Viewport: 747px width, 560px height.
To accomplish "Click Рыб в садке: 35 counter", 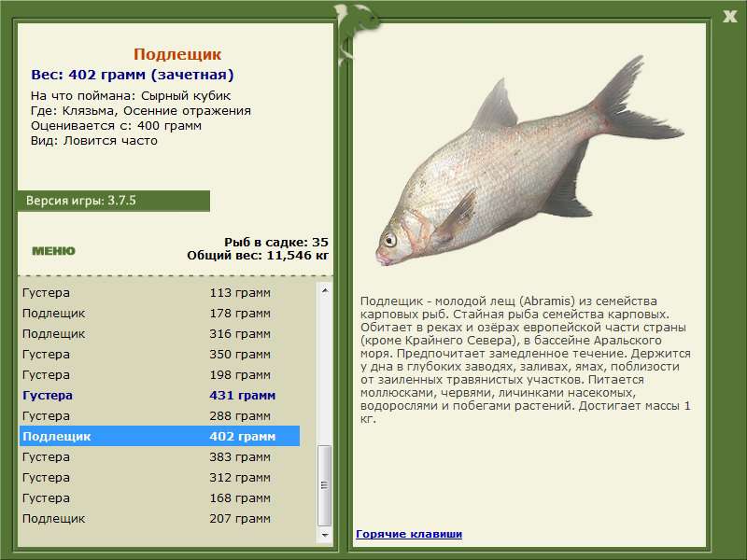I will tap(276, 242).
